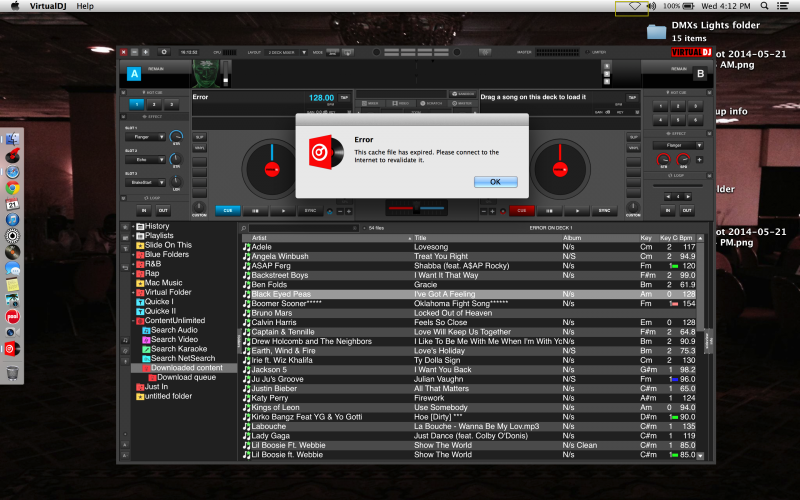Tap the TAP tempo button on deck A
Viewport: 800px width, 500px height.
pos(344,97)
